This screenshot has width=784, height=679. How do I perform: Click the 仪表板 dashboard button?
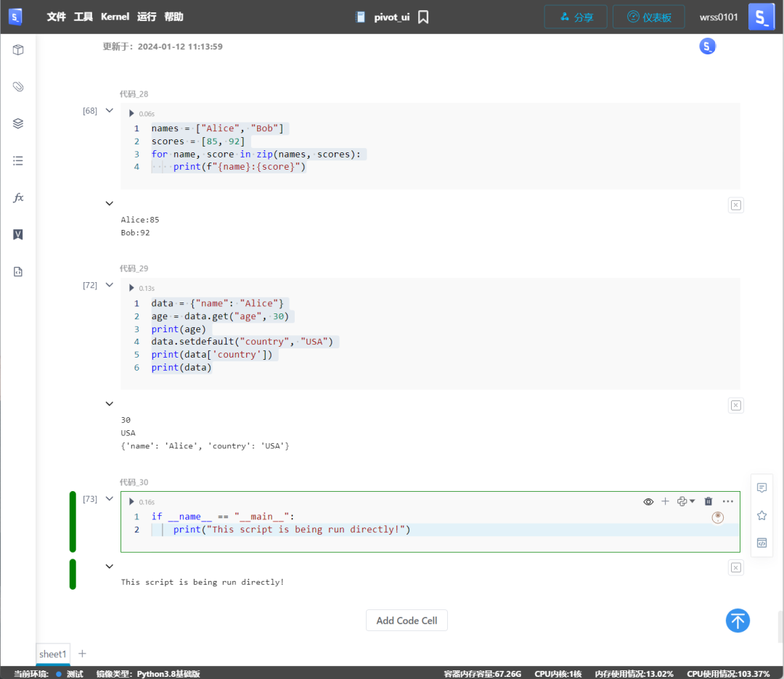point(648,17)
